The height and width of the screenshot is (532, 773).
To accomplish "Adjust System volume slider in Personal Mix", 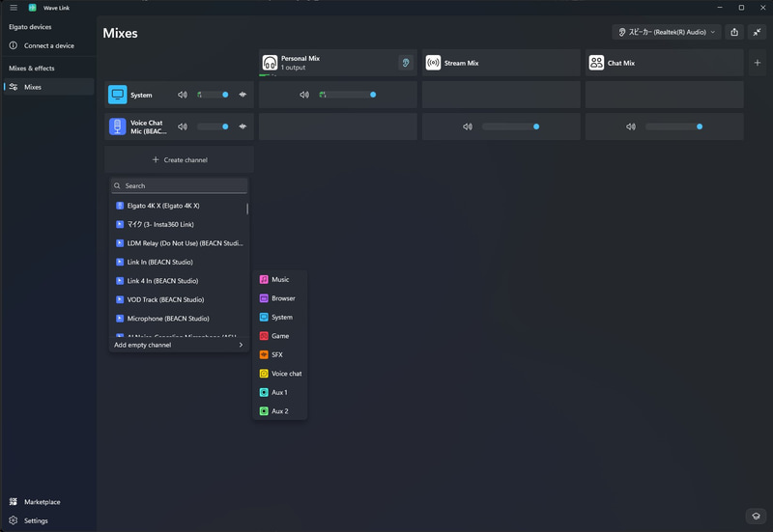I will coord(348,95).
